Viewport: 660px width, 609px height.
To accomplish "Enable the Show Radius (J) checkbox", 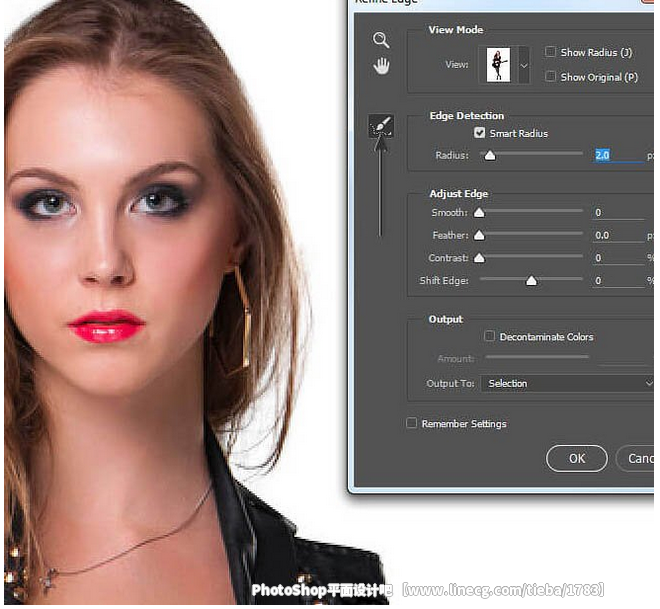I will [550, 52].
